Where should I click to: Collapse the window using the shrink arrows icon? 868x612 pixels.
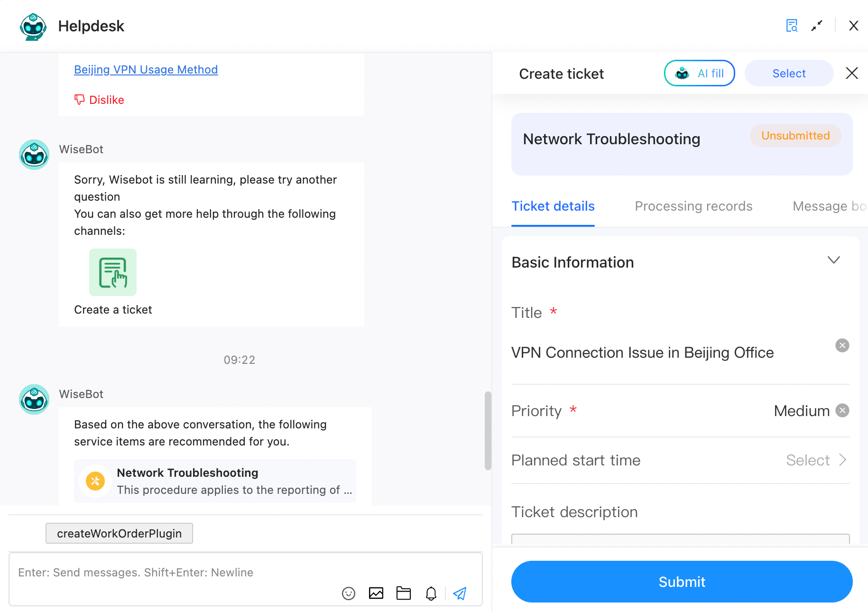(817, 26)
